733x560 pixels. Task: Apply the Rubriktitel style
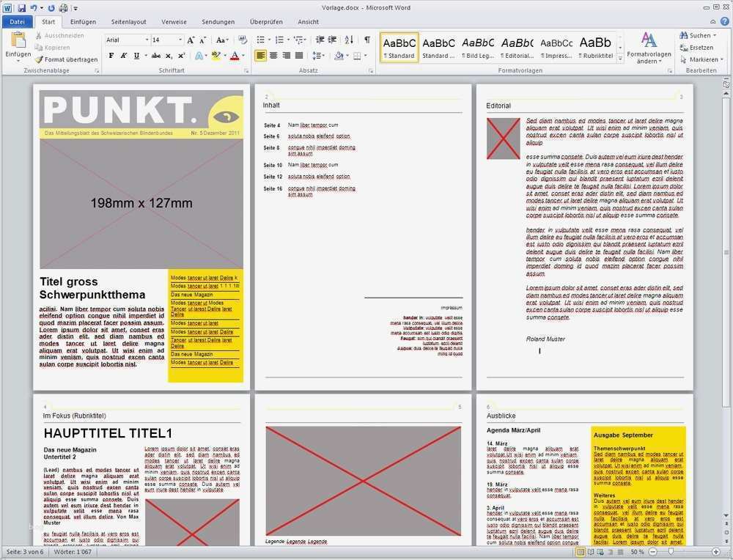595,48
